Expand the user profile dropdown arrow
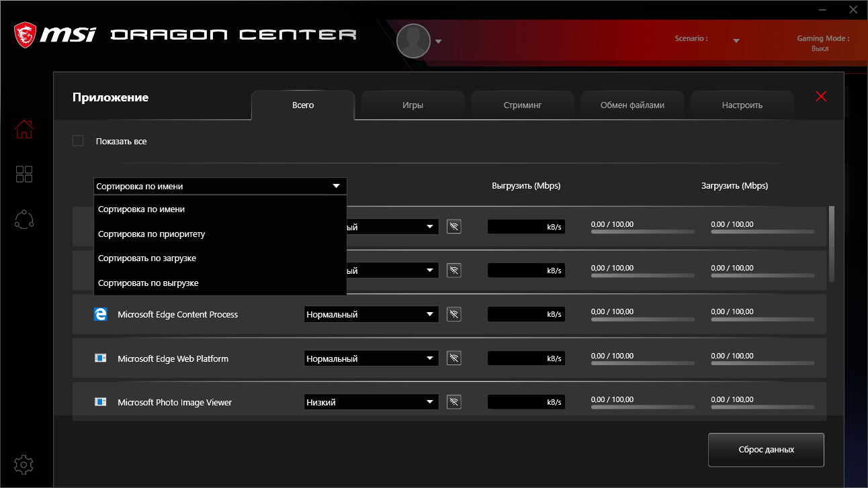 pyautogui.click(x=438, y=42)
